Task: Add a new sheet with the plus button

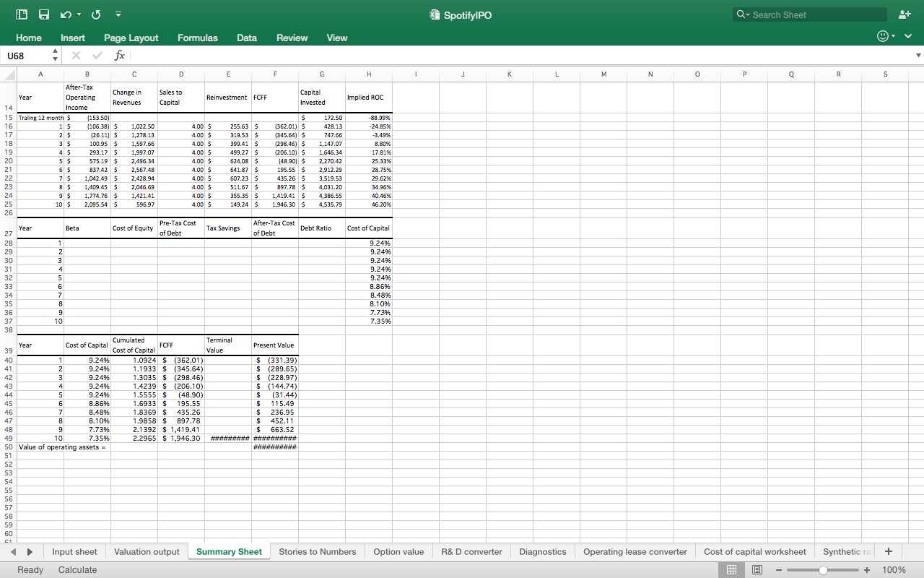Action: pos(889,551)
